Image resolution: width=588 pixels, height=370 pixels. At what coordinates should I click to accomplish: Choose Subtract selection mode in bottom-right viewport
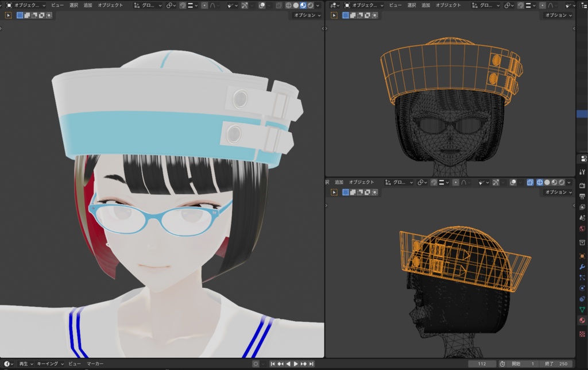click(360, 192)
